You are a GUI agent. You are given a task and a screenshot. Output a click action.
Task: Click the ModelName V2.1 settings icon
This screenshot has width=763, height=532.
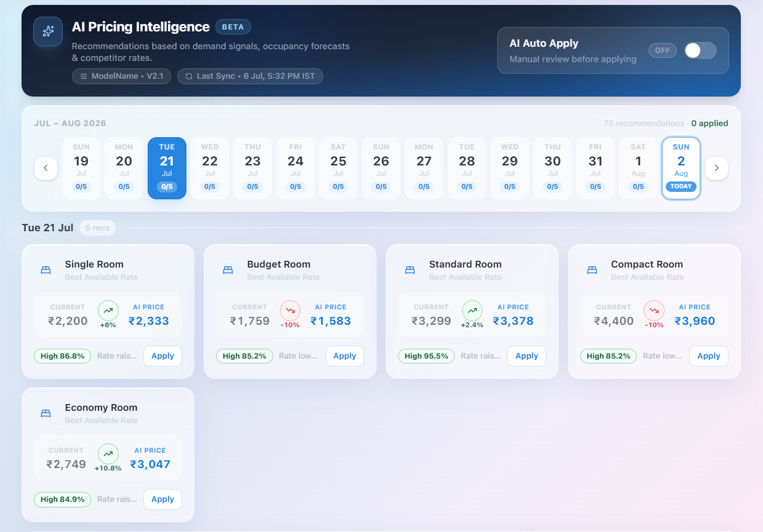pos(84,76)
